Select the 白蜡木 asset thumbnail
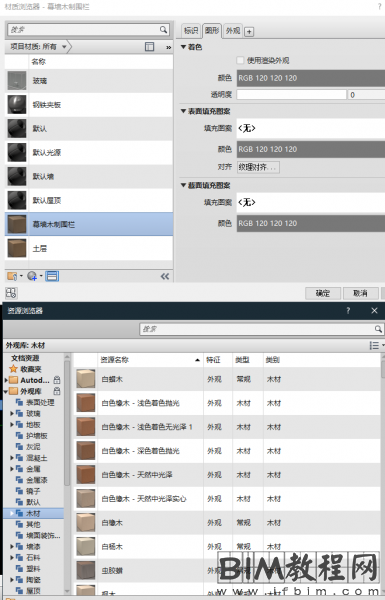The width and height of the screenshot is (385, 600). click(85, 379)
